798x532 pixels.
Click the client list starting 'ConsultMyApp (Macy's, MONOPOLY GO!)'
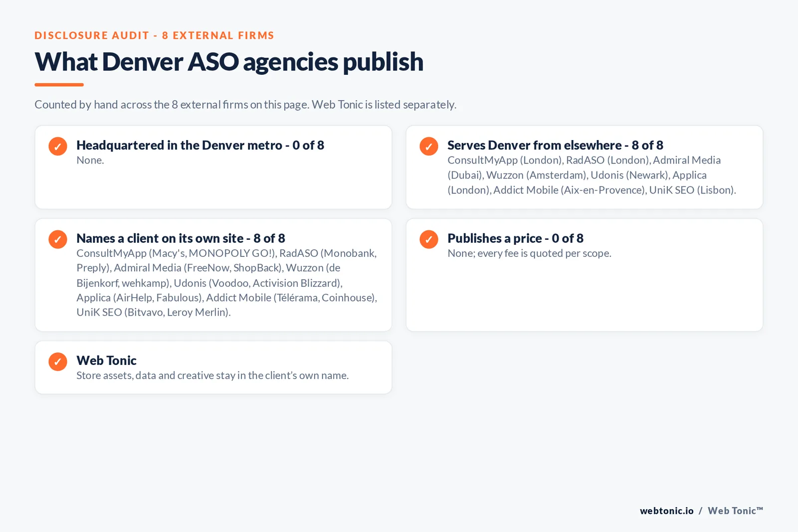tap(227, 283)
